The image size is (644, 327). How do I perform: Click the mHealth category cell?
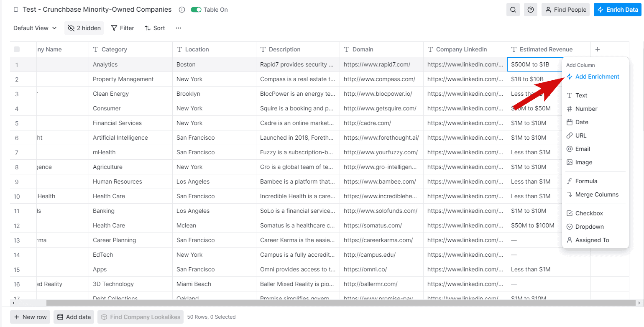pos(130,152)
